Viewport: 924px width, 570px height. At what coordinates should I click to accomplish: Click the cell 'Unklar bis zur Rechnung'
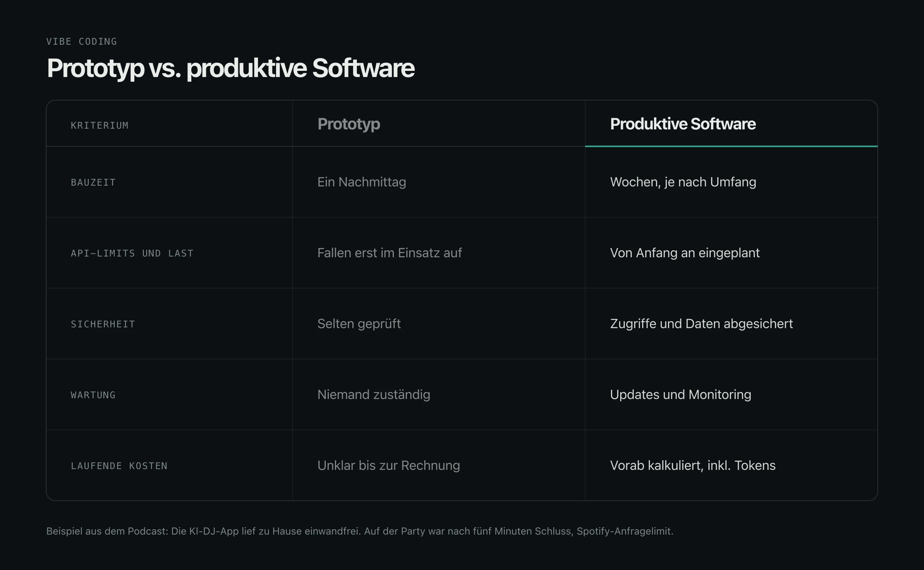coord(389,465)
